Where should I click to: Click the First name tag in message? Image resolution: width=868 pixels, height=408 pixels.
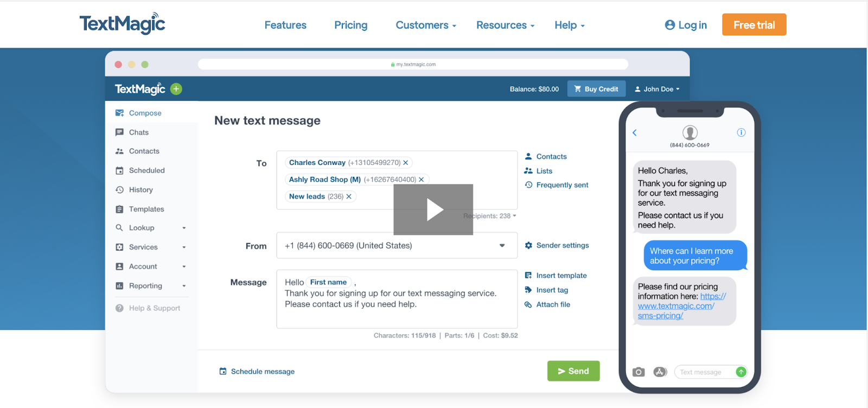pos(328,282)
